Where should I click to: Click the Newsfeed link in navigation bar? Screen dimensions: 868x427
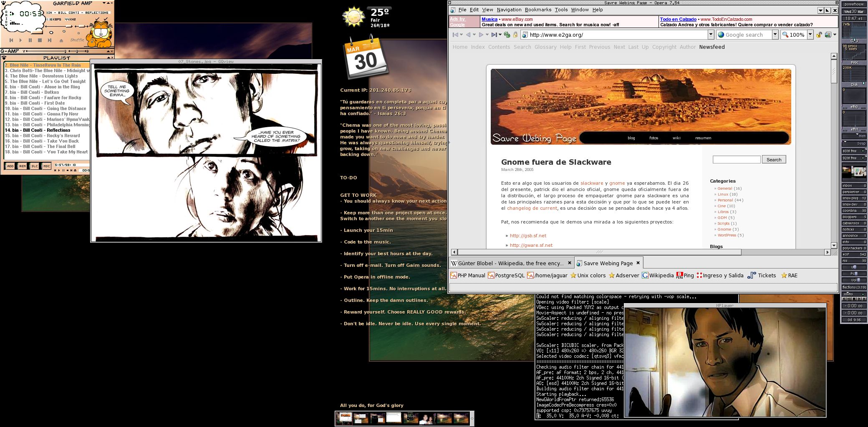(712, 47)
